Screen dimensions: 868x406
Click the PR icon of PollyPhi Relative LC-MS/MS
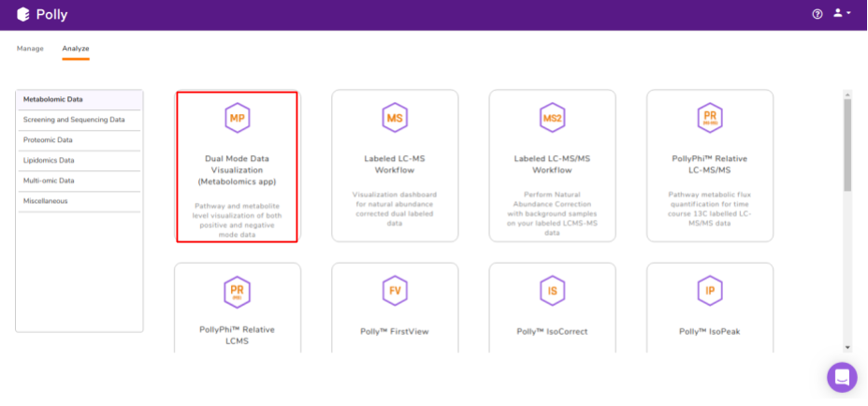coord(710,118)
